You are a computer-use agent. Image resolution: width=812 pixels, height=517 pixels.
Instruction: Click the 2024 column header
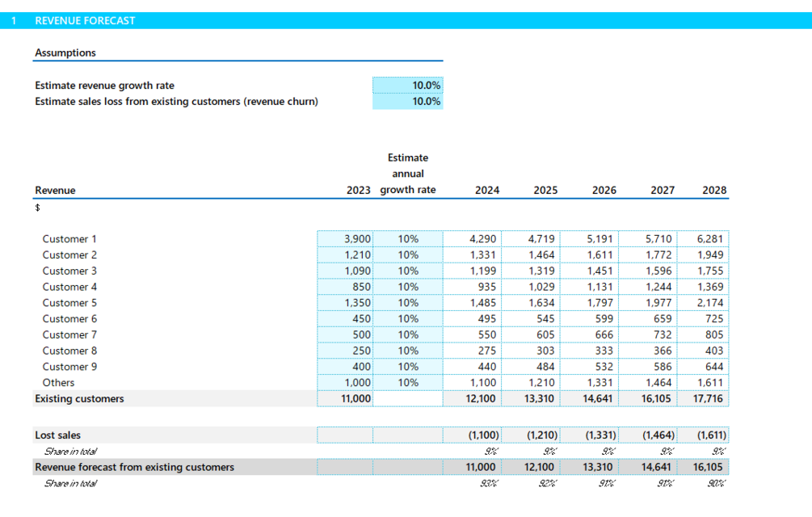tap(487, 191)
